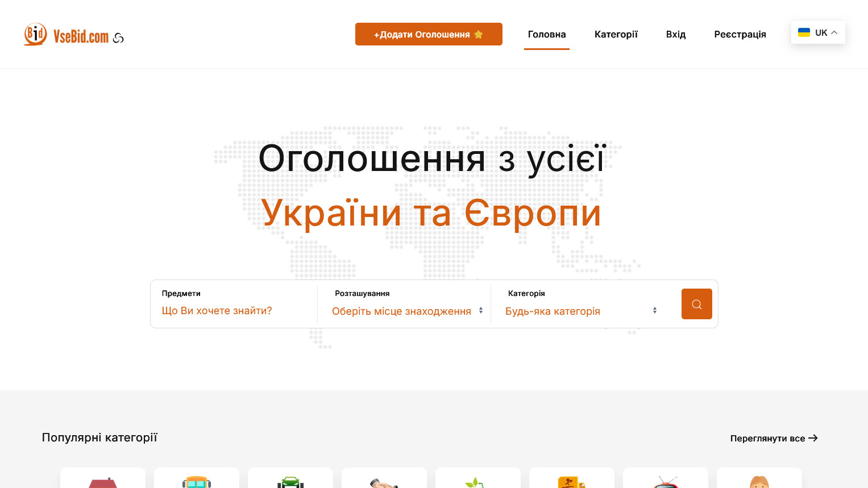The width and height of the screenshot is (868, 488).
Task: Click the swirl icon beside the logo
Action: [118, 38]
